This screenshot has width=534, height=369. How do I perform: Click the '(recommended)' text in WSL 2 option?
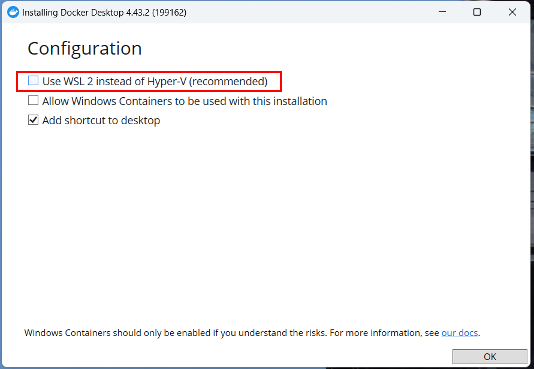228,81
